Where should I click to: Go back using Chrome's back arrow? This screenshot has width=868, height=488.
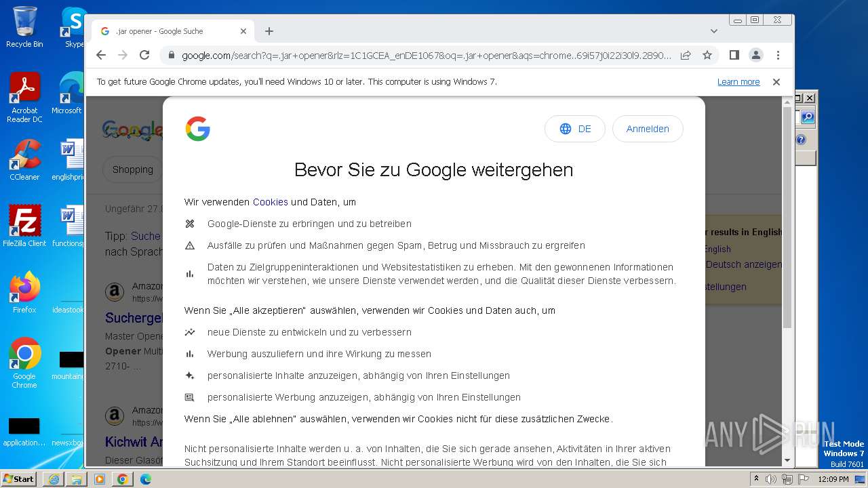(101, 55)
